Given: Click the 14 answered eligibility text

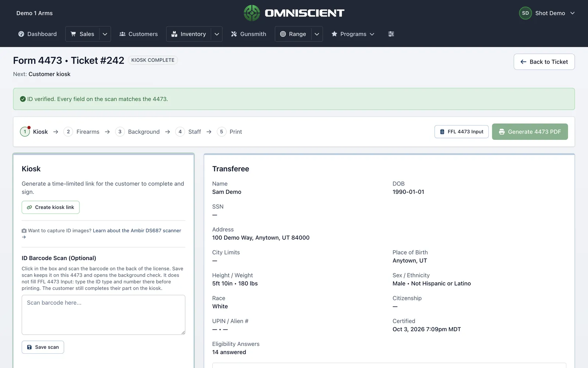Looking at the screenshot, I should pos(229,352).
